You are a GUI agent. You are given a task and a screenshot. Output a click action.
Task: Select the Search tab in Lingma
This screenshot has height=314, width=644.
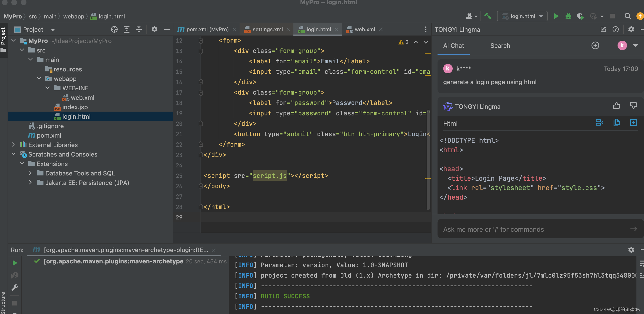tap(500, 46)
